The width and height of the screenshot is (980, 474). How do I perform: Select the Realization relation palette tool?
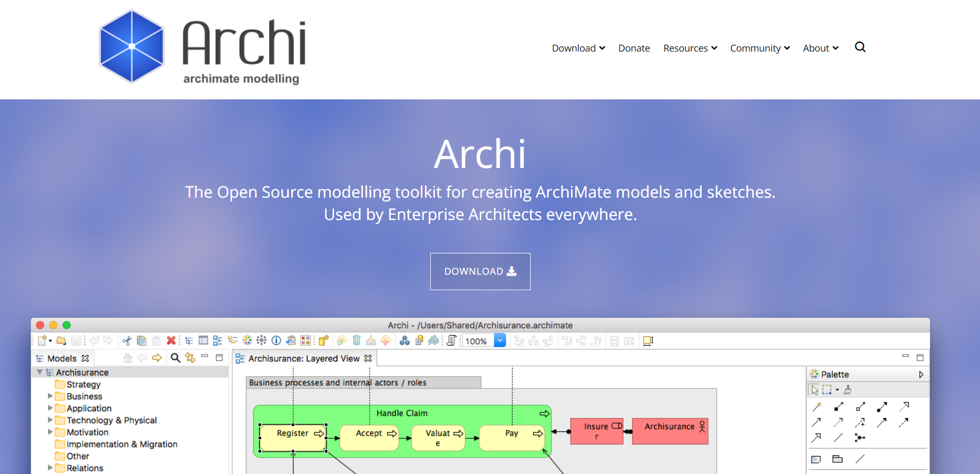pos(904,407)
